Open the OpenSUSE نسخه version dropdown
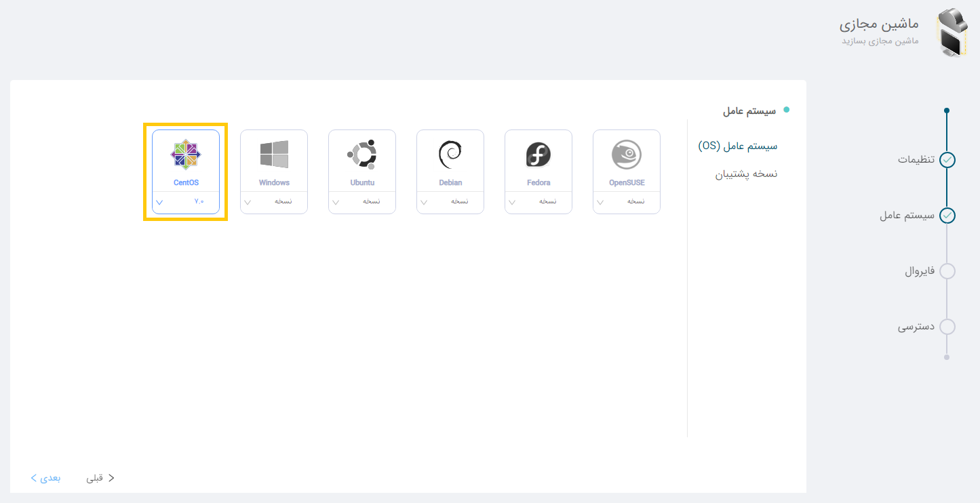The height and width of the screenshot is (503, 980). (x=627, y=202)
